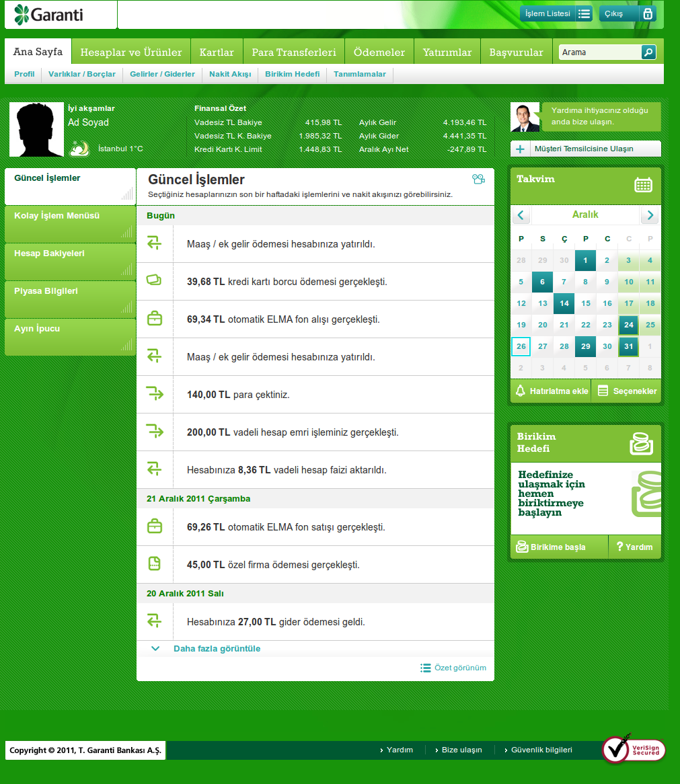680x784 pixels.
Task: Open the İşlem Listesi list icon
Action: click(584, 13)
